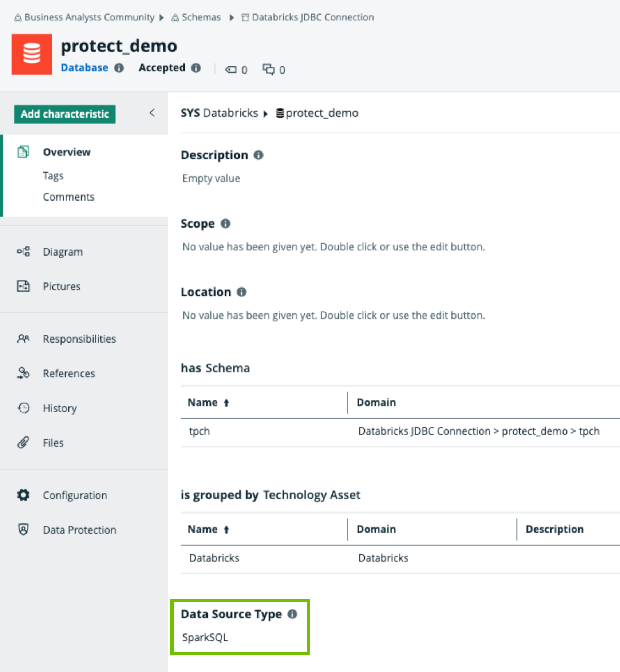The image size is (620, 672).
Task: Open the References section
Action: (69, 373)
